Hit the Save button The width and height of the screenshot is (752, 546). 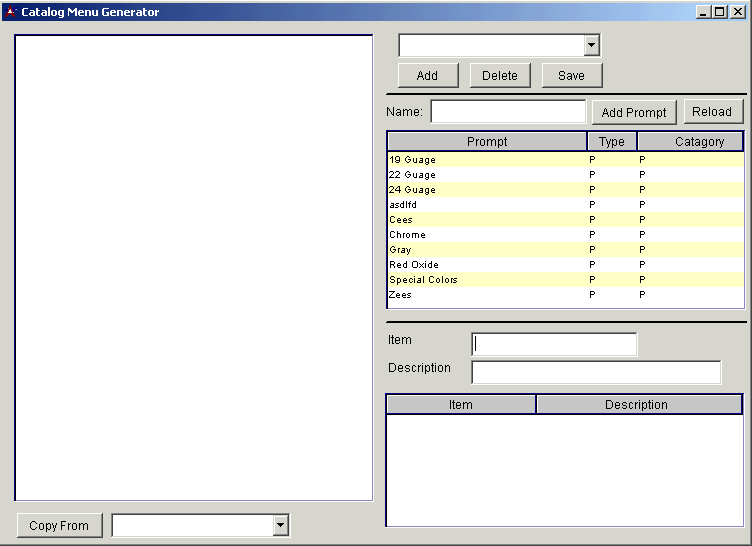[x=571, y=76]
